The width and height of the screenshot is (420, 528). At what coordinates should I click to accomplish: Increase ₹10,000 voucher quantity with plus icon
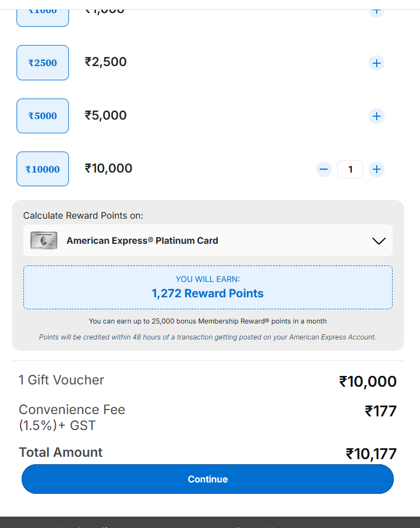point(377,169)
